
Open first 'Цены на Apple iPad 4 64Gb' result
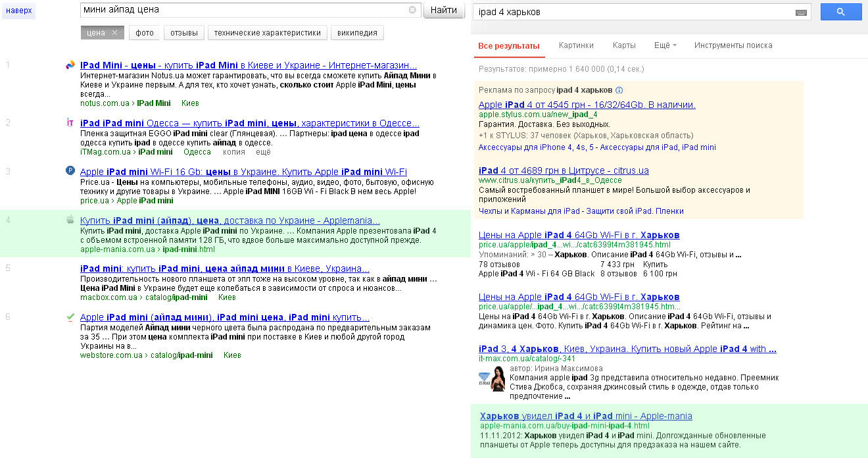579,235
